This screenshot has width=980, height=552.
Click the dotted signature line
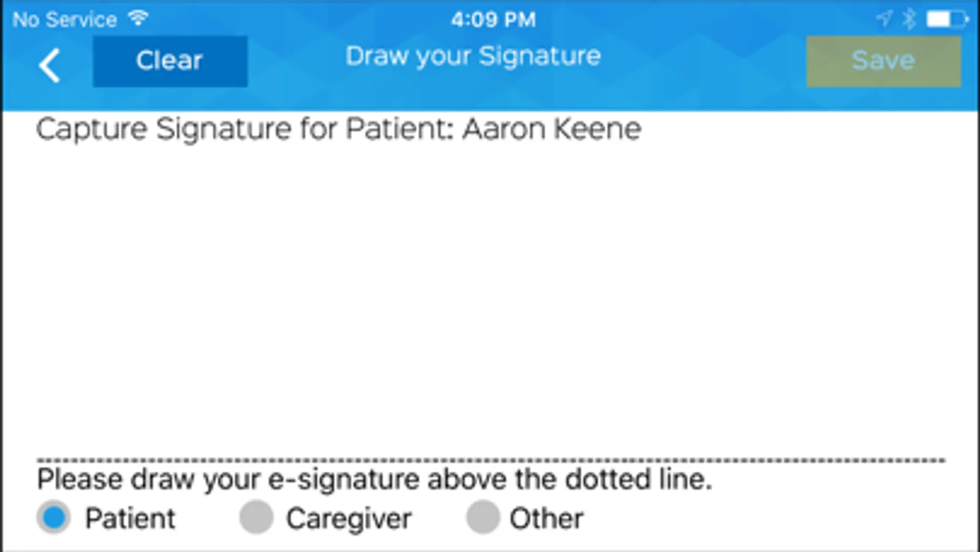(490, 459)
